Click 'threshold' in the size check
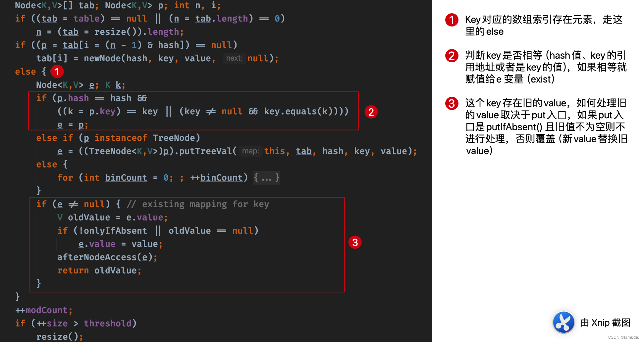 tap(108, 323)
